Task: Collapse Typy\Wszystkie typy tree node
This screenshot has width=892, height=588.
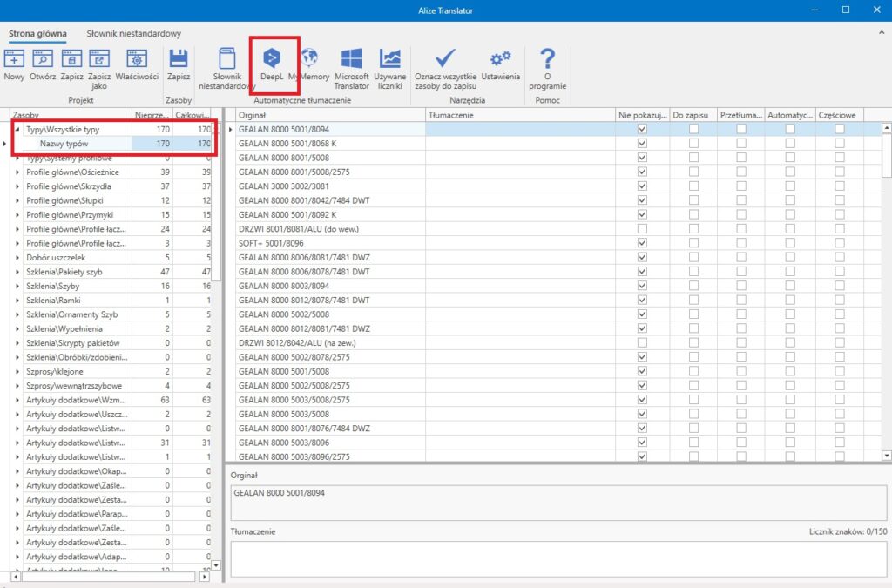Action: pyautogui.click(x=17, y=129)
